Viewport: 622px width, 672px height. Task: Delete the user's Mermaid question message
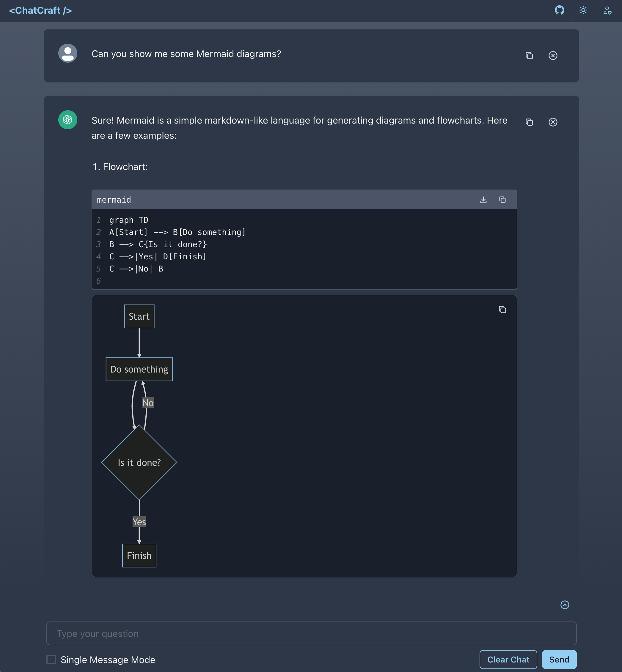click(553, 56)
